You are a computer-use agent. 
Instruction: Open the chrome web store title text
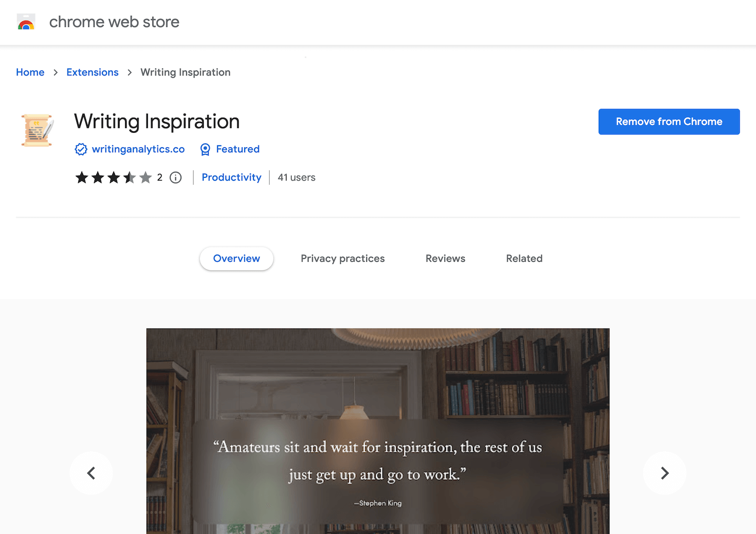[114, 22]
